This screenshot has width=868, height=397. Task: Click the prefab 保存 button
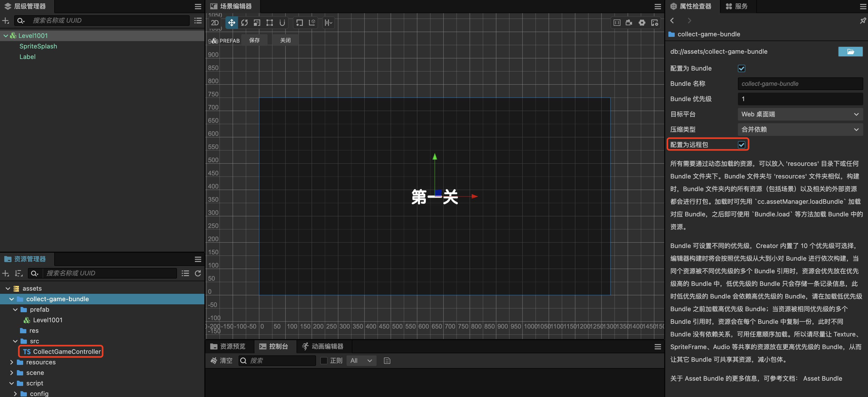point(254,40)
